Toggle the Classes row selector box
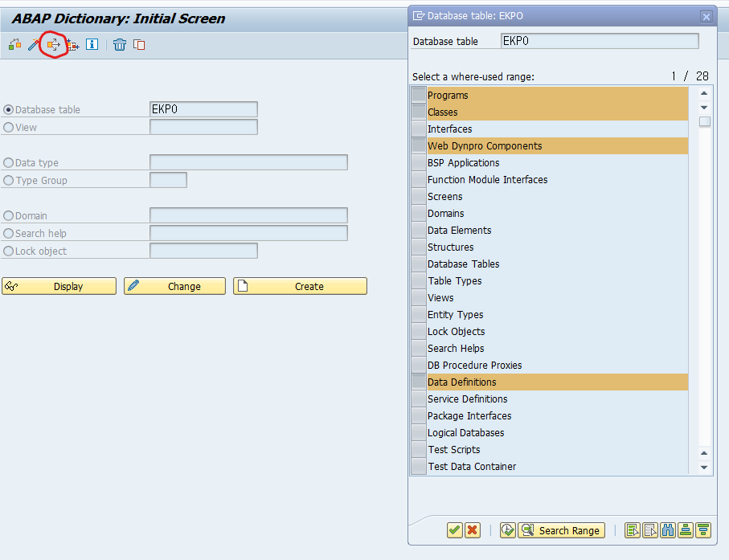Viewport: 729px width, 560px height. (419, 112)
